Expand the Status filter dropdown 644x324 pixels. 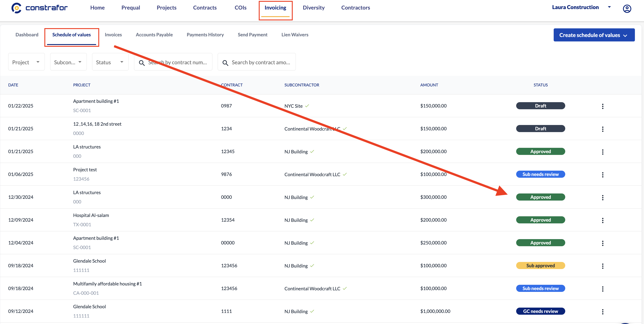pyautogui.click(x=110, y=62)
